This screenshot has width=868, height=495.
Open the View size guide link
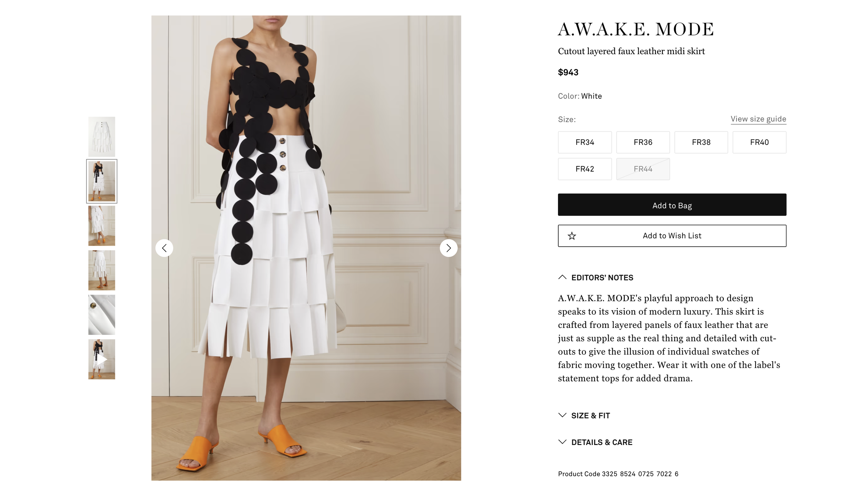[x=758, y=119]
